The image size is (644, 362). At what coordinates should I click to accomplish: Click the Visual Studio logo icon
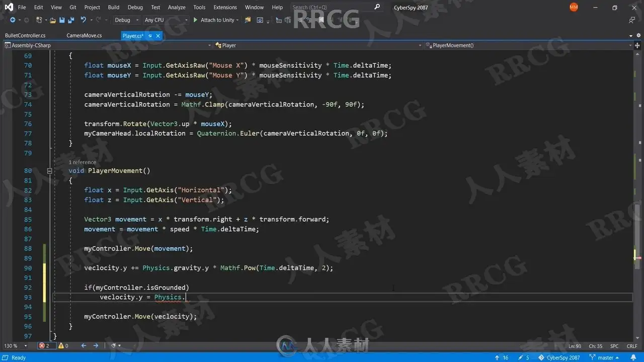tap(8, 7)
